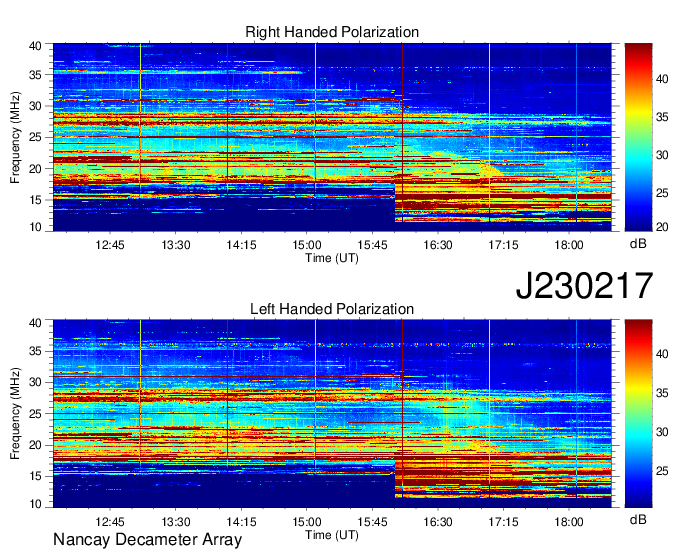Click the Left Handed plot's "Frequency (MHz)" axis label

point(15,414)
